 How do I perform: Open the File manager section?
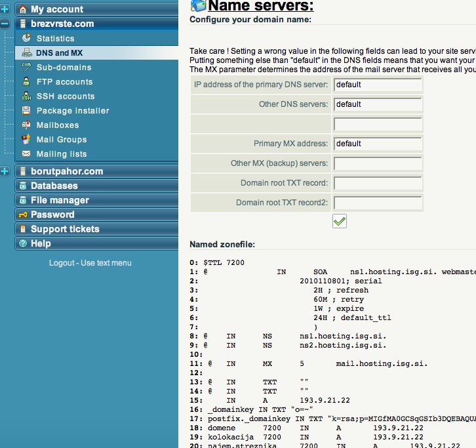point(60,200)
